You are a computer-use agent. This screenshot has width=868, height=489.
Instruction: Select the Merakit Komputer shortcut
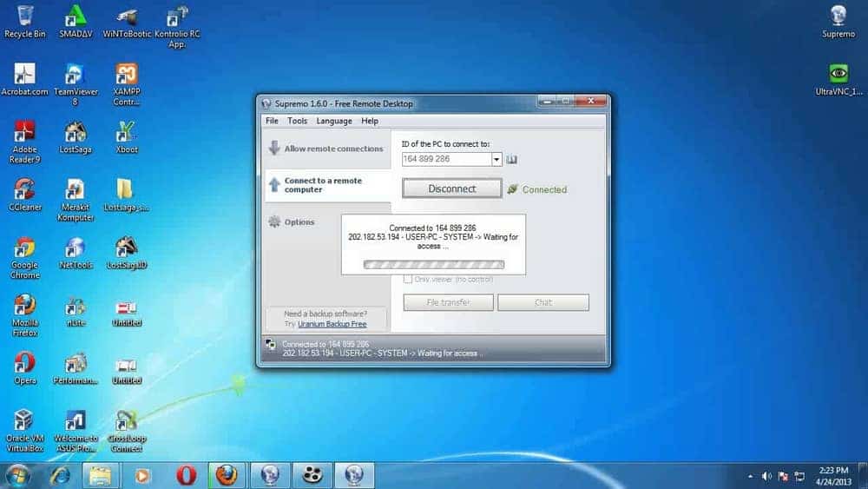click(76, 200)
